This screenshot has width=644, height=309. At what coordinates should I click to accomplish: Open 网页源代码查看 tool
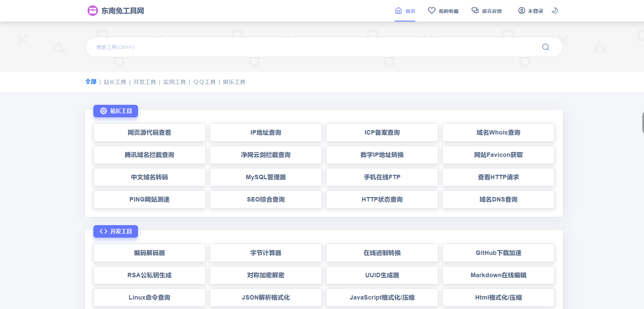click(149, 133)
